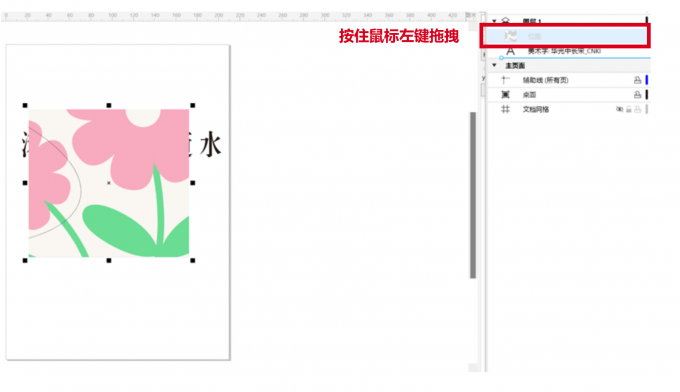Click the bottom-right selection handle
The height and width of the screenshot is (392, 680).
coord(193,260)
